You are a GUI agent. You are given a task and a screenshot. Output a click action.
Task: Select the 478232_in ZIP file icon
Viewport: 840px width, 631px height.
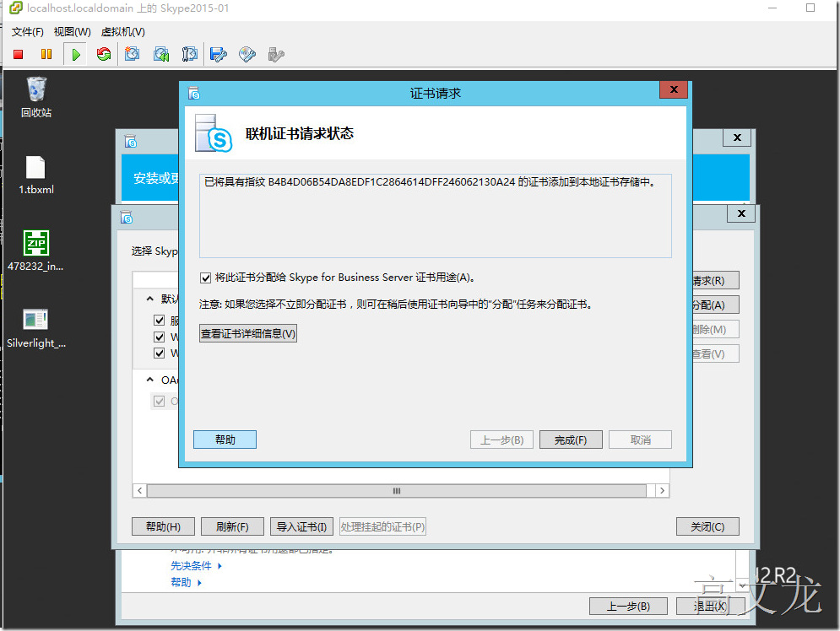tap(36, 251)
